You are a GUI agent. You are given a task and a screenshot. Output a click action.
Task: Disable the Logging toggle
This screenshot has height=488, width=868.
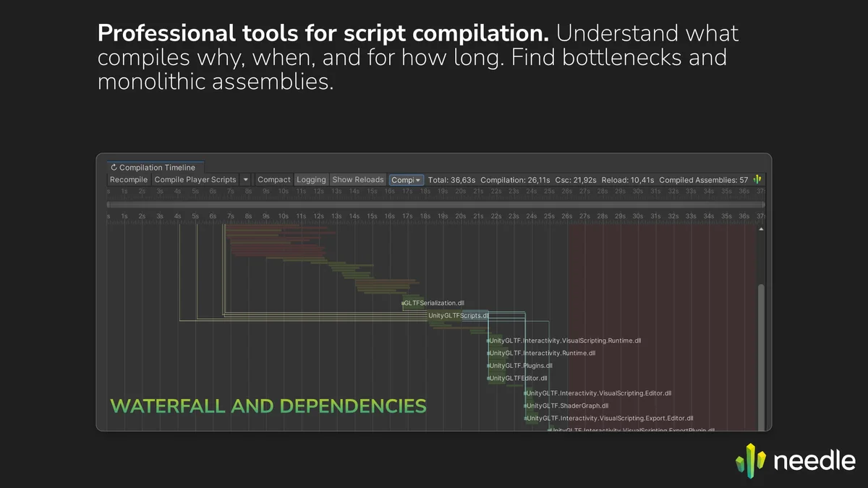tap(311, 179)
